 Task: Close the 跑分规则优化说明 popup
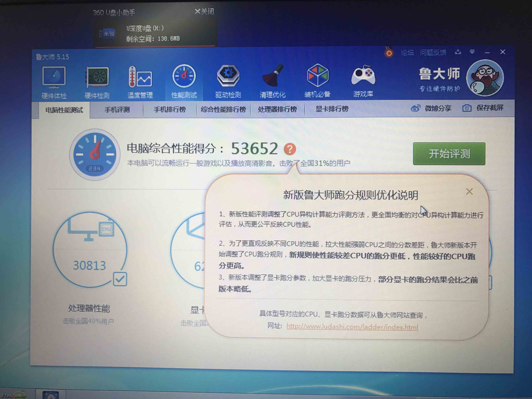click(469, 192)
